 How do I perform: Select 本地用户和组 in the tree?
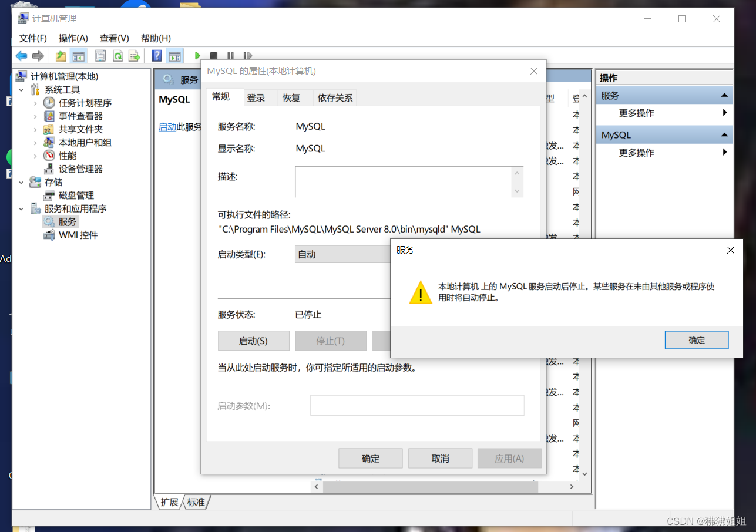[85, 143]
